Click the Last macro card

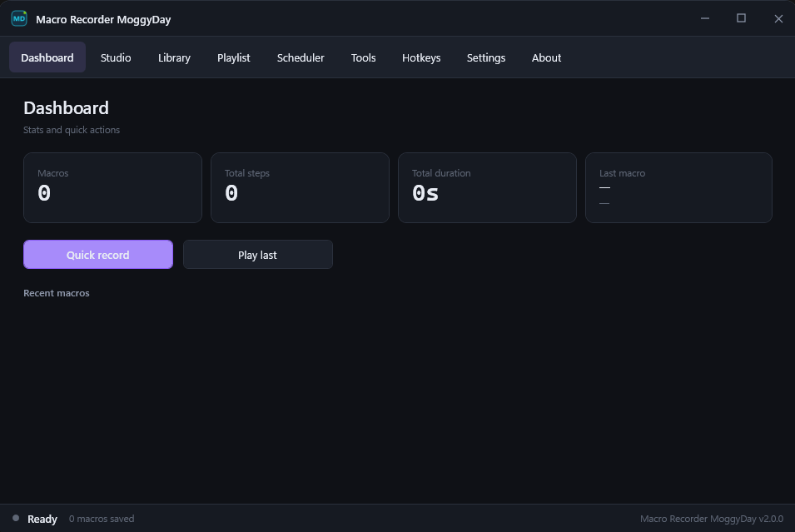coord(678,187)
